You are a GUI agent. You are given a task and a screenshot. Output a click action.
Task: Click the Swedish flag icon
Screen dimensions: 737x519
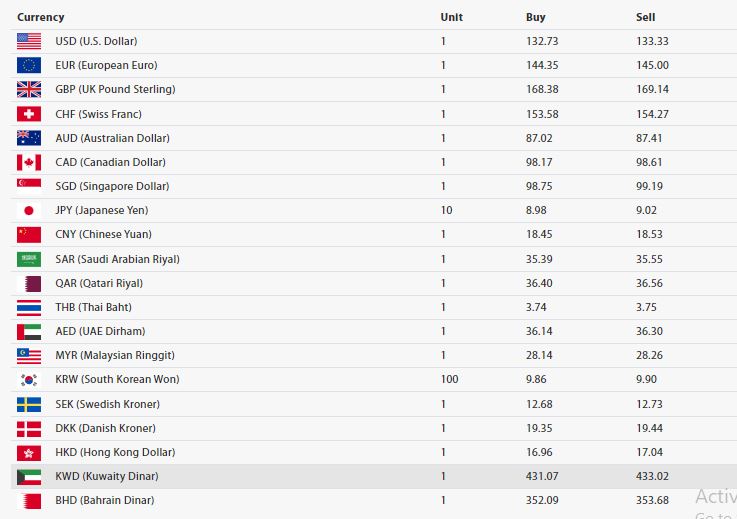[29, 404]
